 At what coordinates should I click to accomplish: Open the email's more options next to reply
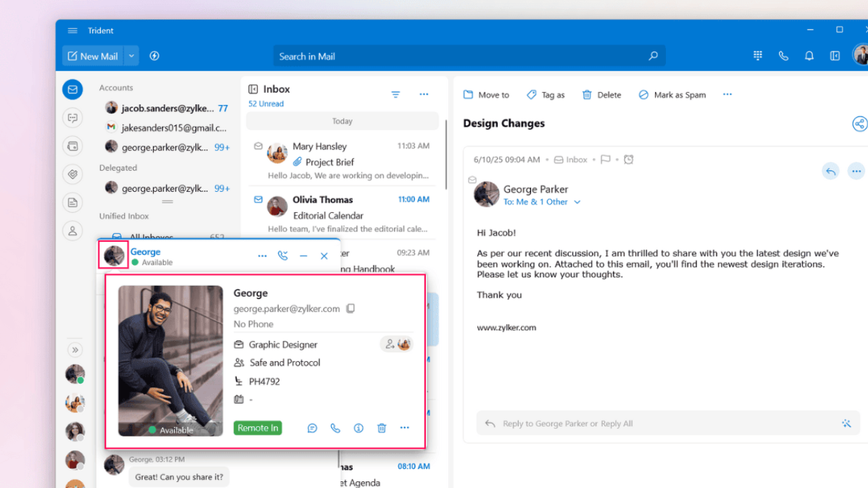pos(856,171)
